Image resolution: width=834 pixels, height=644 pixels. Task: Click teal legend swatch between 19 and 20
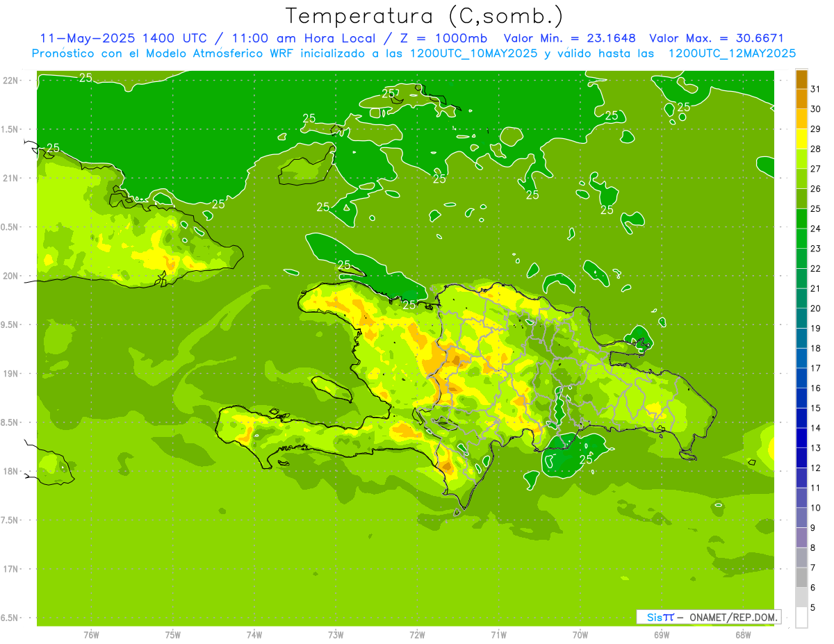pyautogui.click(x=801, y=318)
